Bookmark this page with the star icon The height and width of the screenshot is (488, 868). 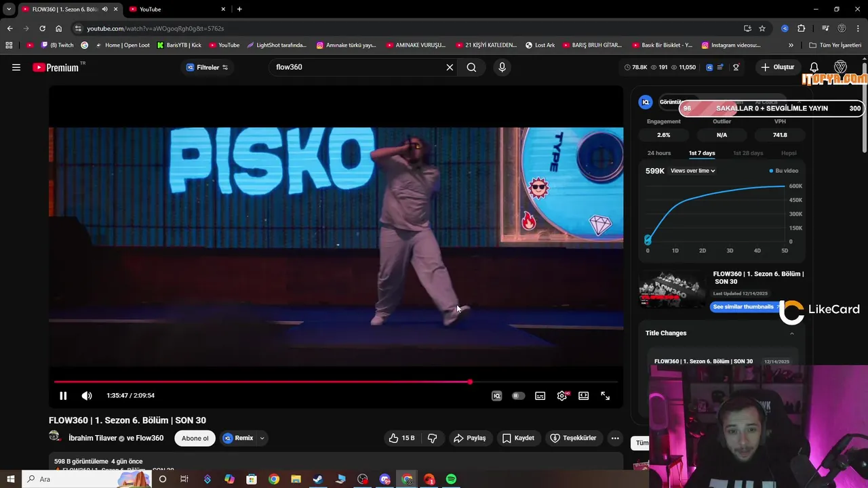point(762,28)
